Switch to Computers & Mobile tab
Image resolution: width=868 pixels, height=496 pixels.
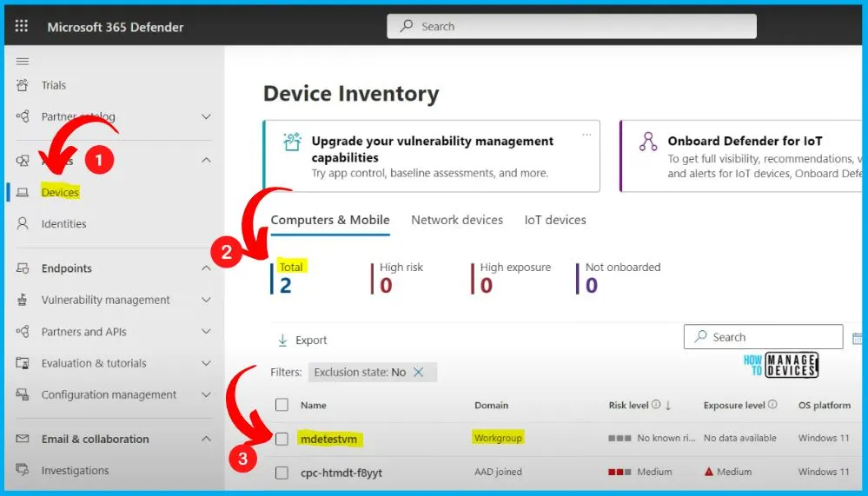[x=330, y=220]
